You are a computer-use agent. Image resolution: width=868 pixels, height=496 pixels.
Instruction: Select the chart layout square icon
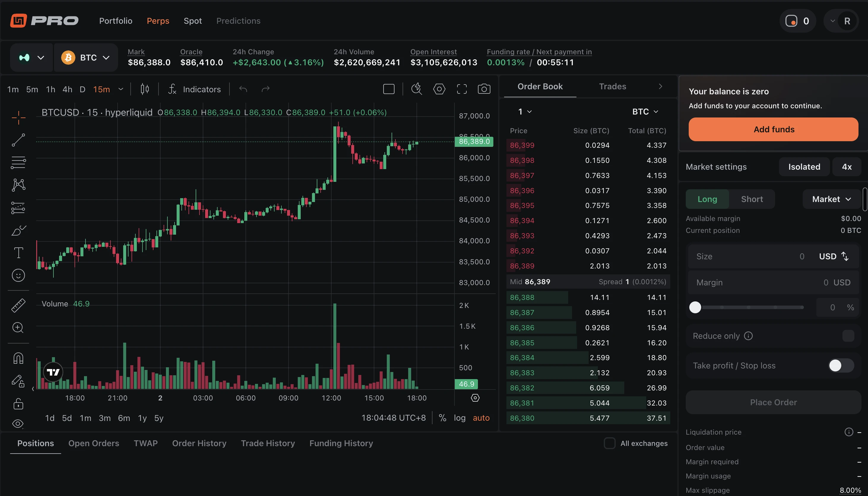click(389, 89)
